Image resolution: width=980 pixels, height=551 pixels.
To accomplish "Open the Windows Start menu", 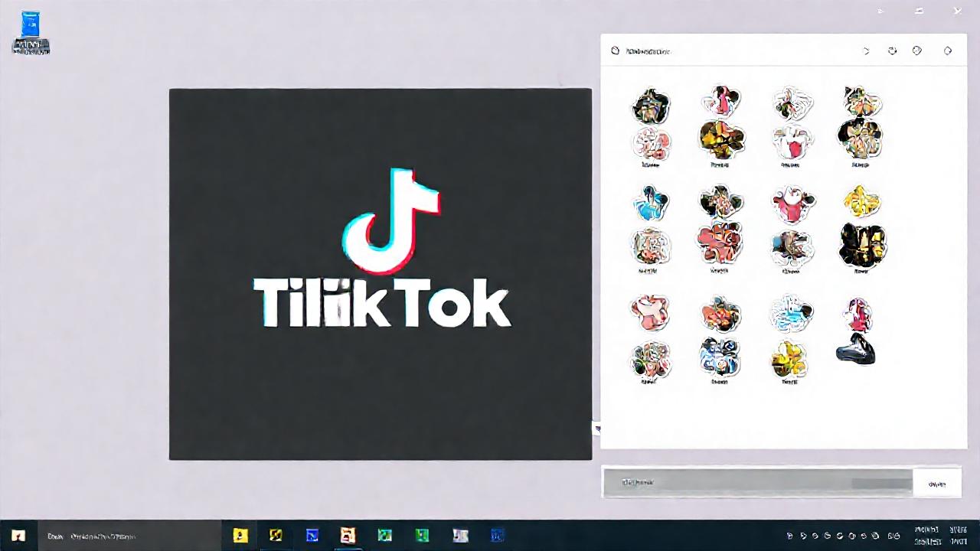I will [18, 536].
